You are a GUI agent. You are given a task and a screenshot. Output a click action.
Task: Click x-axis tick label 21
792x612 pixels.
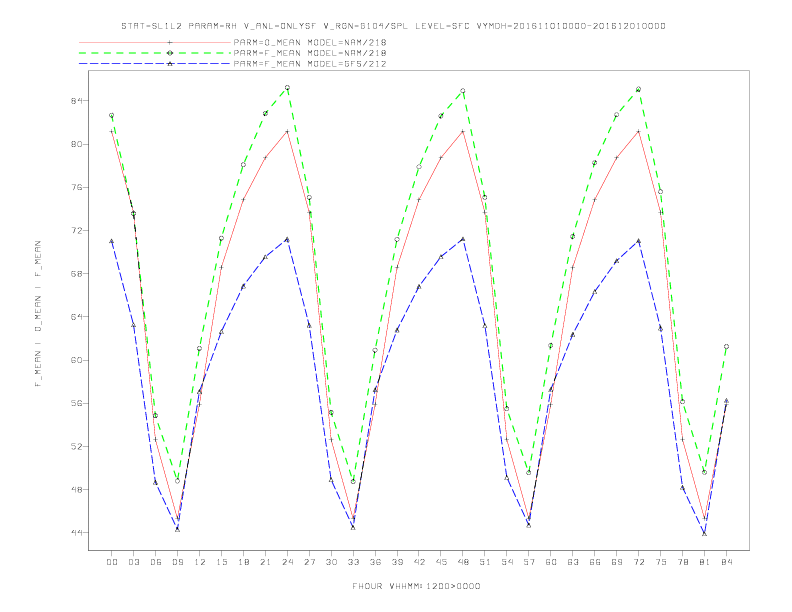click(x=266, y=562)
